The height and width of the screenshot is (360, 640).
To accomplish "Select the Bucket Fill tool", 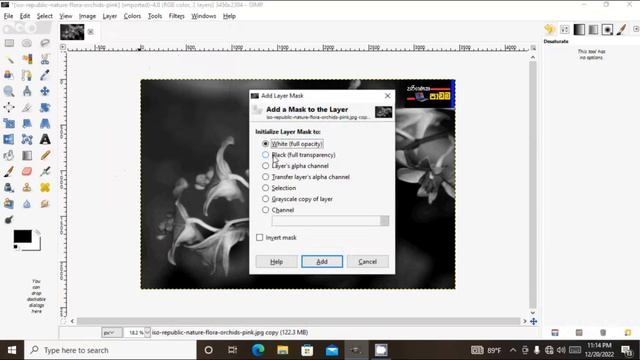I will click(x=9, y=156).
